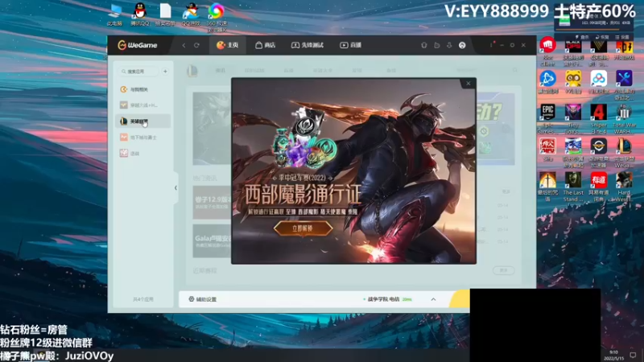Open the 主页 home tab
Viewport: 644px width, 362px height.
click(x=228, y=45)
